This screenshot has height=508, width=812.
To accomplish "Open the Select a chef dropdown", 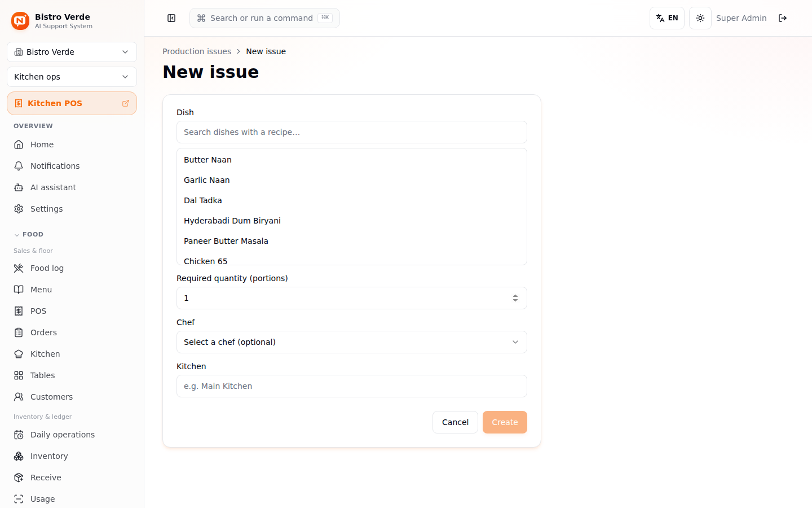I will point(352,342).
